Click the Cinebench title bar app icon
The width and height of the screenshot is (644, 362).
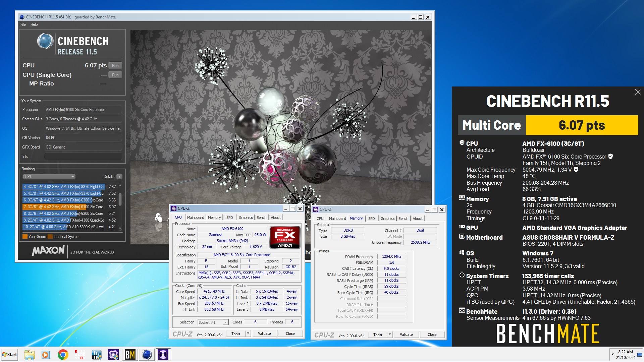(x=22, y=17)
